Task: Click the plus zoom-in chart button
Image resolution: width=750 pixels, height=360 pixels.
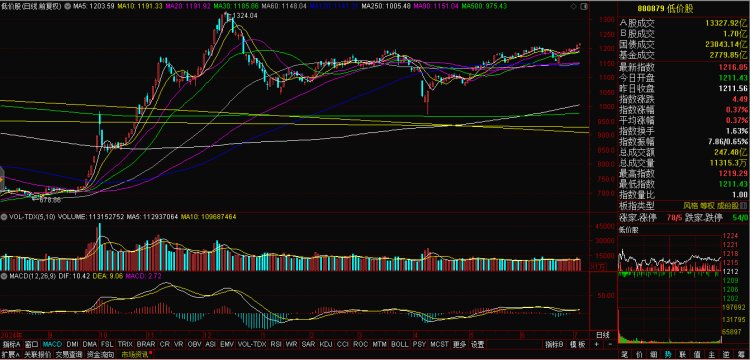Action: 596,344
